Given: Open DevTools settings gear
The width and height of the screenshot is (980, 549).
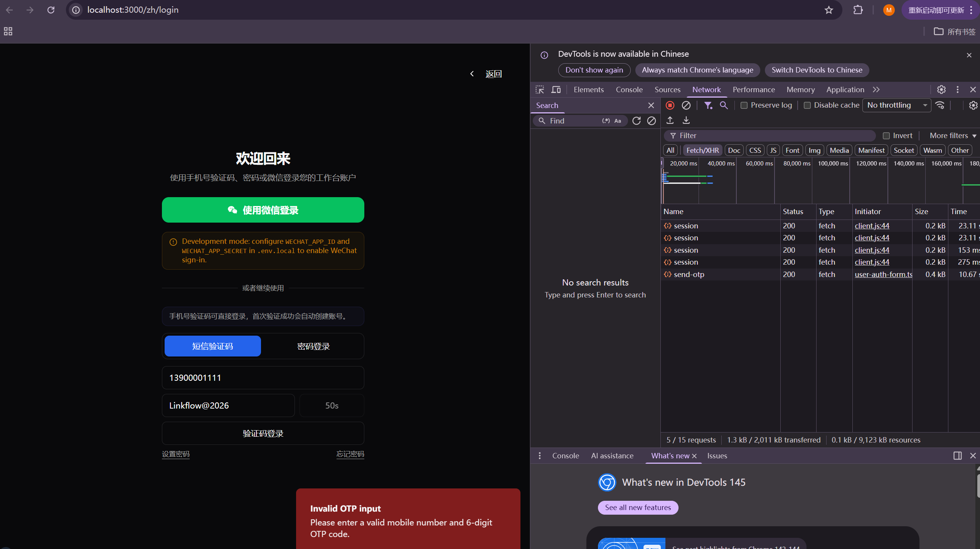Looking at the screenshot, I should click(x=941, y=90).
